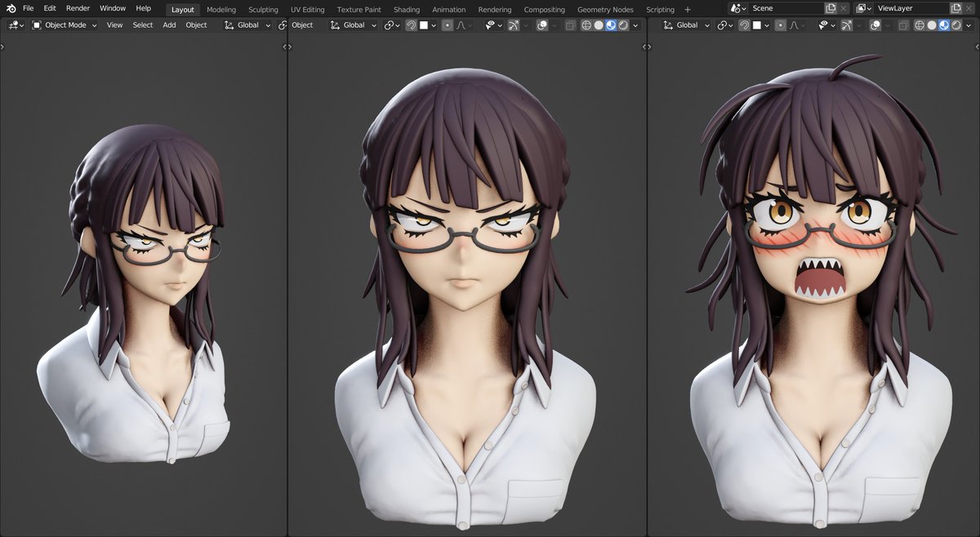Screen dimensions: 980x537
Task: Toggle snapping magnet in middle viewport
Action: pyautogui.click(x=411, y=25)
